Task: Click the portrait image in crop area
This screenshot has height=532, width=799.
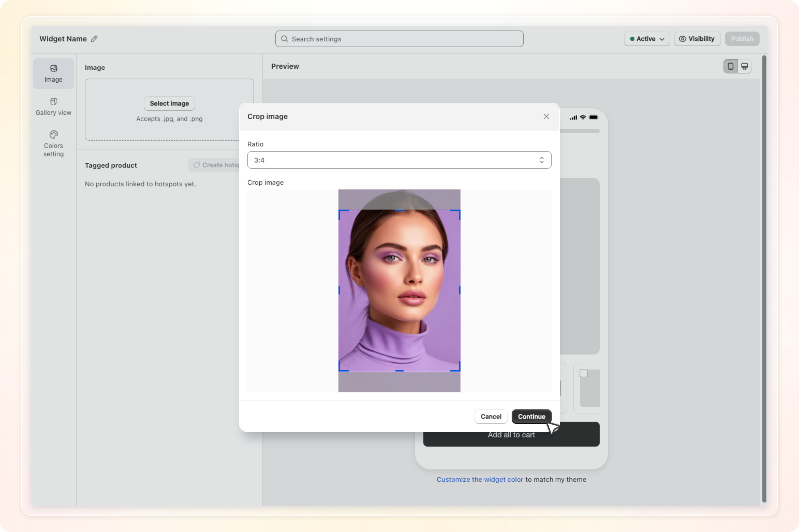Action: click(399, 290)
